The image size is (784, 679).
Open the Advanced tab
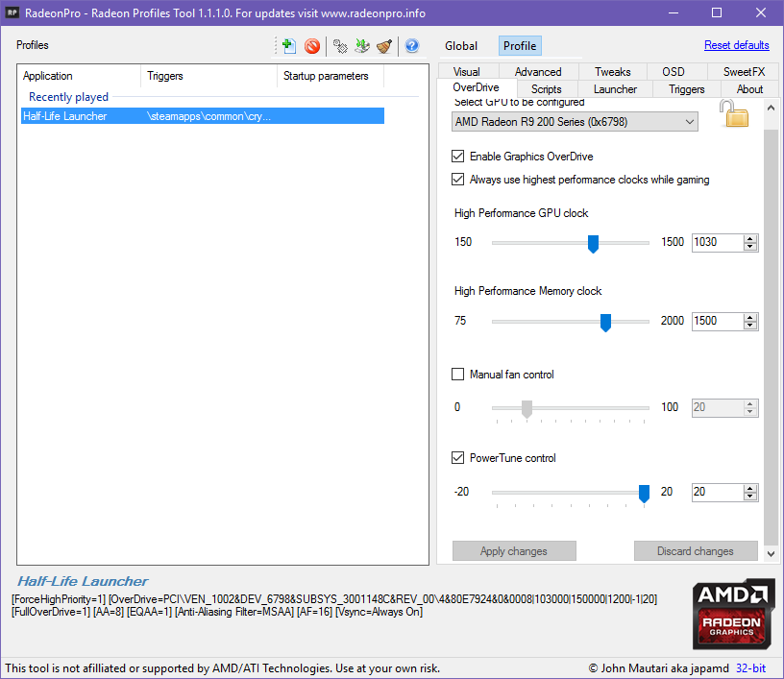[538, 72]
